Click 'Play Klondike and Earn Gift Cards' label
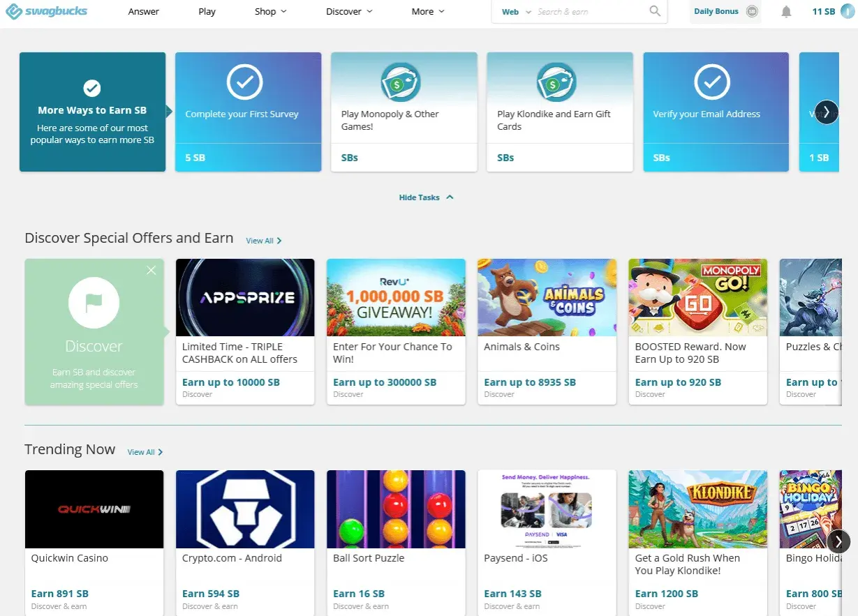The width and height of the screenshot is (858, 616). [554, 121]
